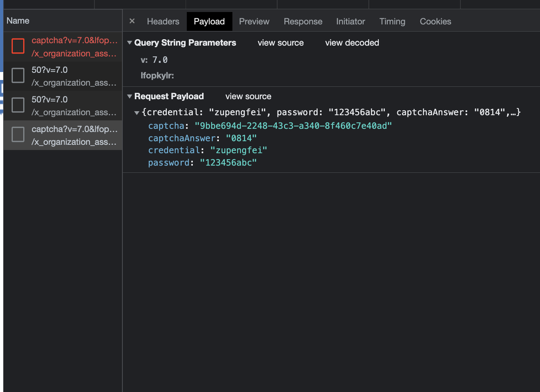
Task: Collapse the Request Payload section
Action: click(x=130, y=96)
